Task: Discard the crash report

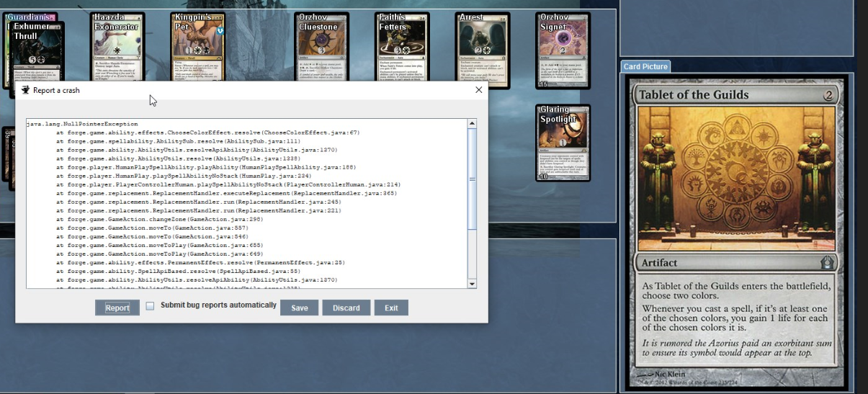Action: click(346, 308)
